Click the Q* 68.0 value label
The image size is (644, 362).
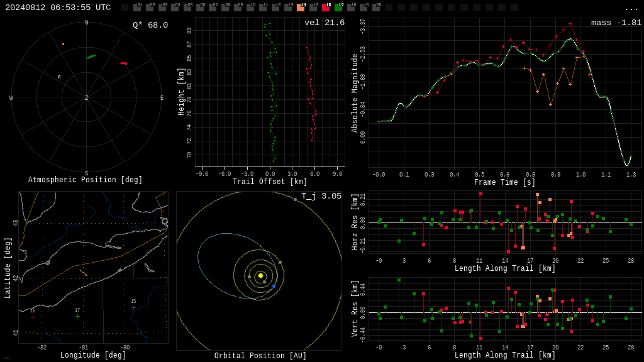pyautogui.click(x=150, y=25)
